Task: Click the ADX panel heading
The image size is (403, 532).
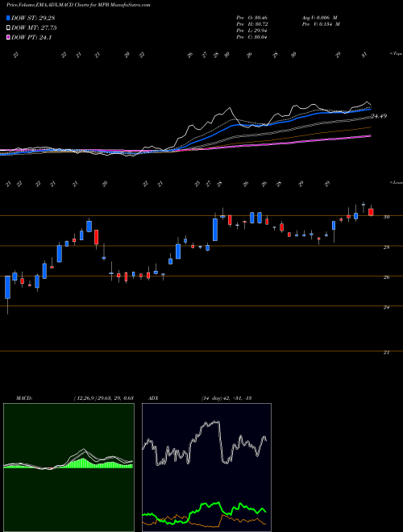Action: [153, 397]
